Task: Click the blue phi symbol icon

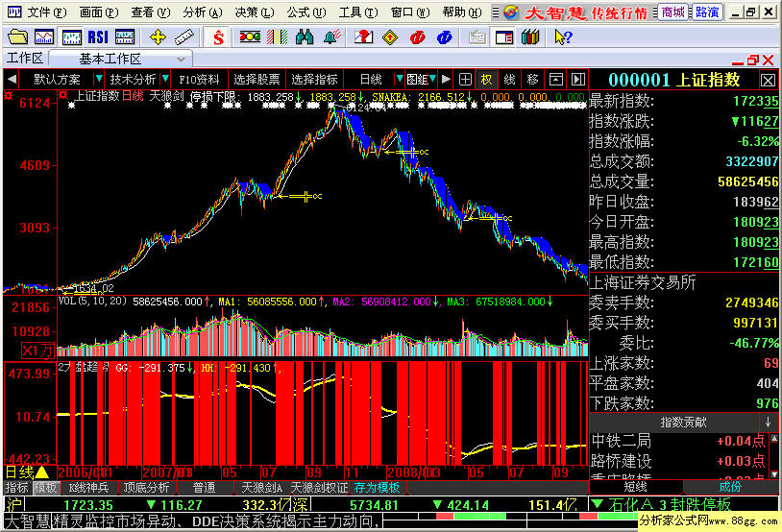Action: click(444, 36)
